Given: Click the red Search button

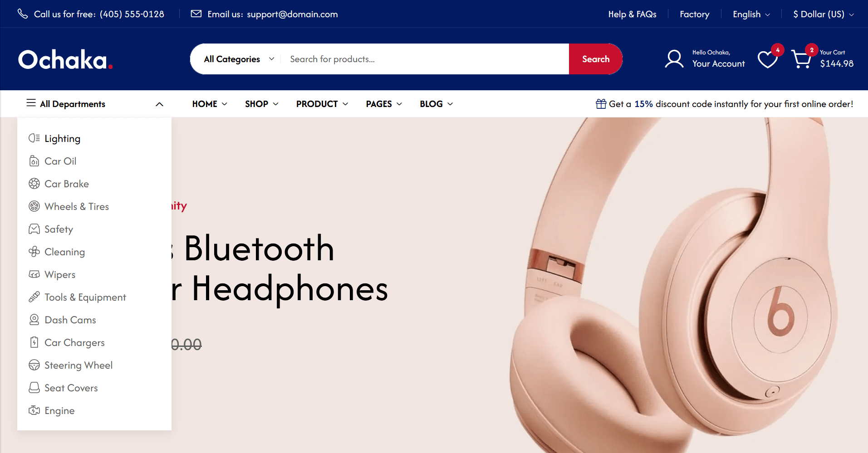Looking at the screenshot, I should tap(596, 59).
